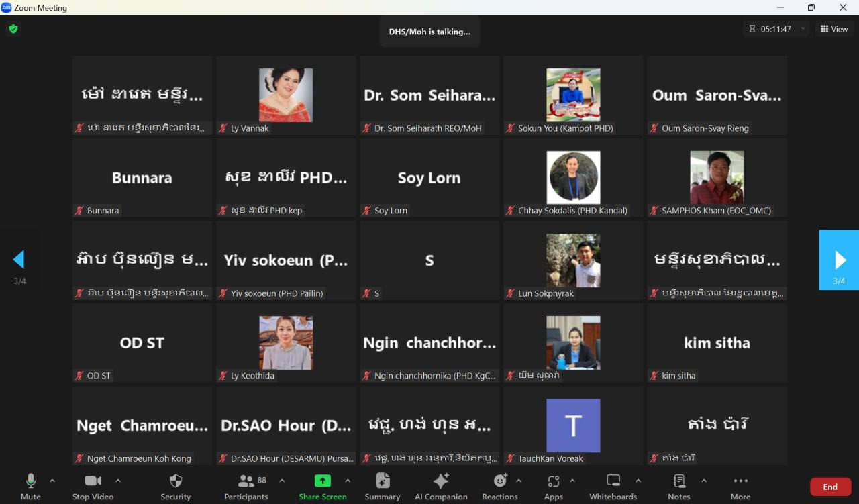Select Dr. Som Seiharath REO/MoH tile

tap(429, 95)
